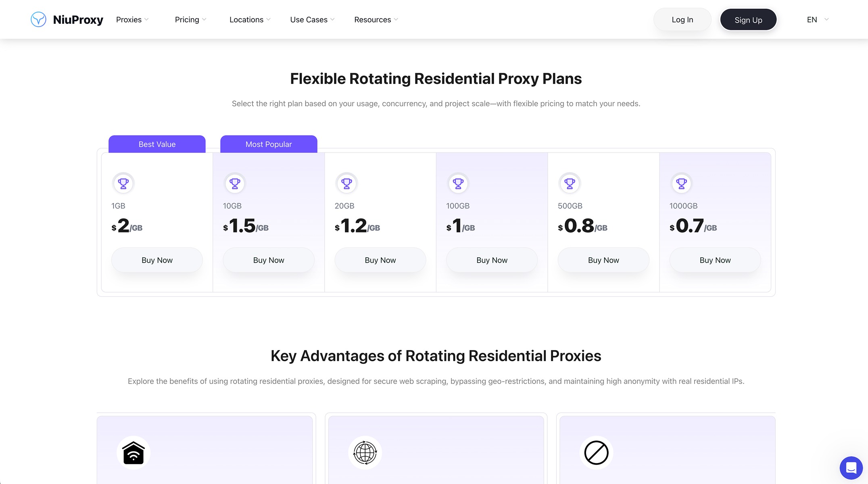Expand the Pricing dropdown arrow

204,19
